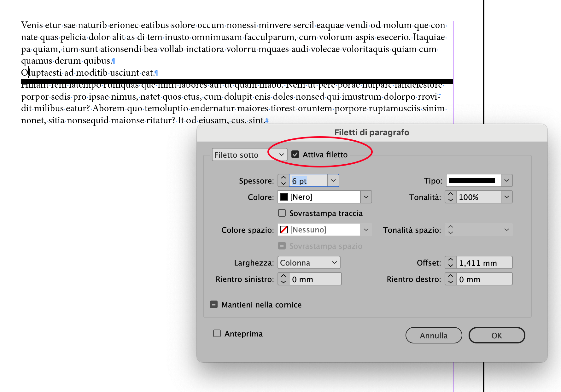
Task: Cancel the dialog with Annulla
Action: [x=434, y=335]
